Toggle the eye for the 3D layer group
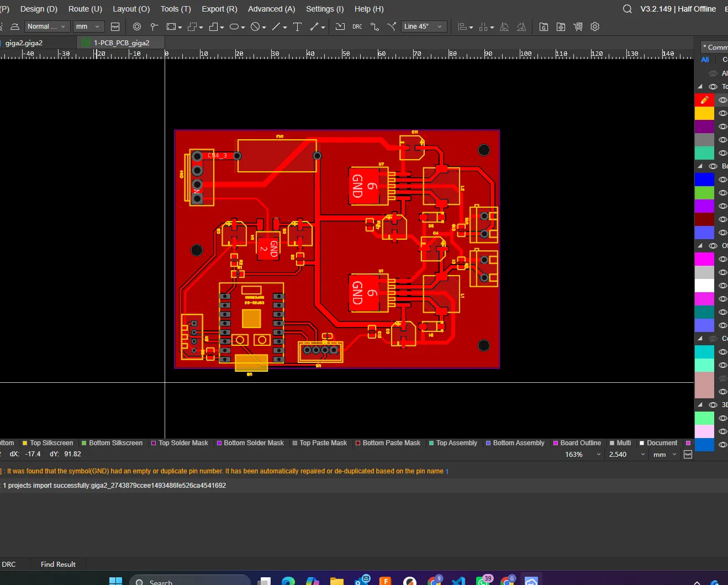Image resolution: width=728 pixels, height=585 pixels. click(713, 405)
